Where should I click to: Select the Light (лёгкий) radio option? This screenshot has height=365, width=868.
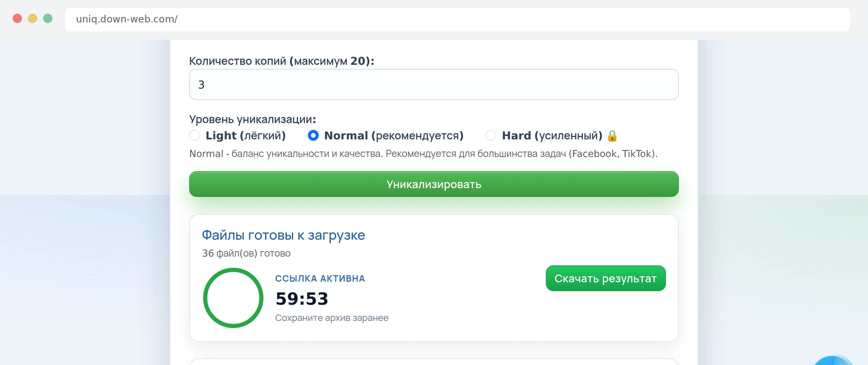(195, 136)
